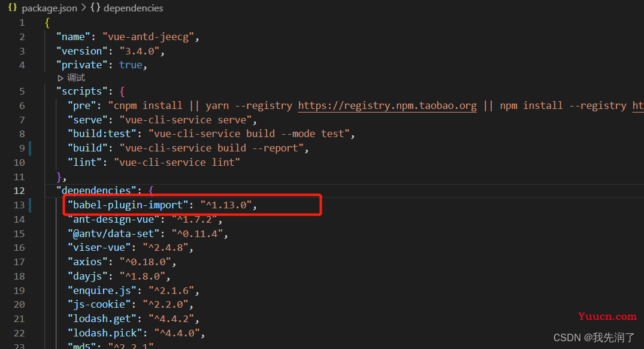The image size is (644, 349).
Task: Click the debug play triangle icon
Action: tap(61, 78)
